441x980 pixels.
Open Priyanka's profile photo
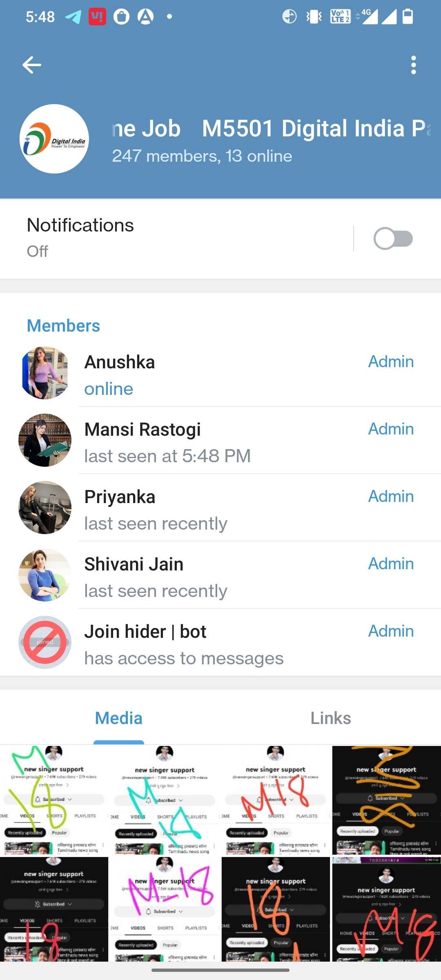[45, 508]
